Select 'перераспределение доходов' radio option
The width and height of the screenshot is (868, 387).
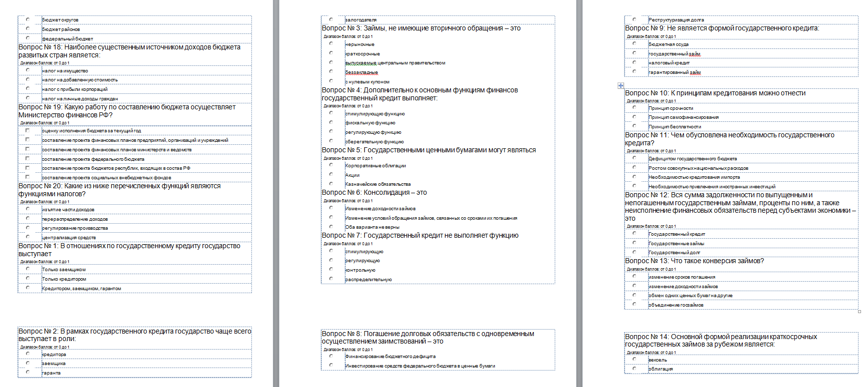pyautogui.click(x=28, y=218)
